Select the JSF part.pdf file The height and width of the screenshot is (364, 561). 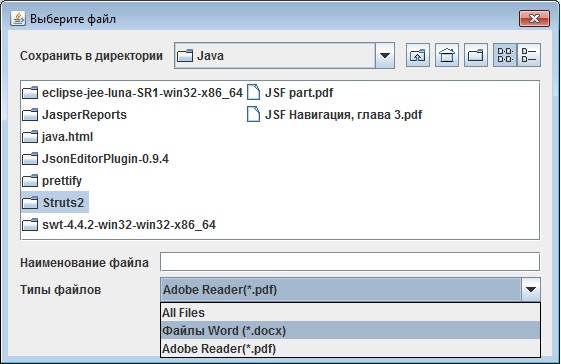290,93
